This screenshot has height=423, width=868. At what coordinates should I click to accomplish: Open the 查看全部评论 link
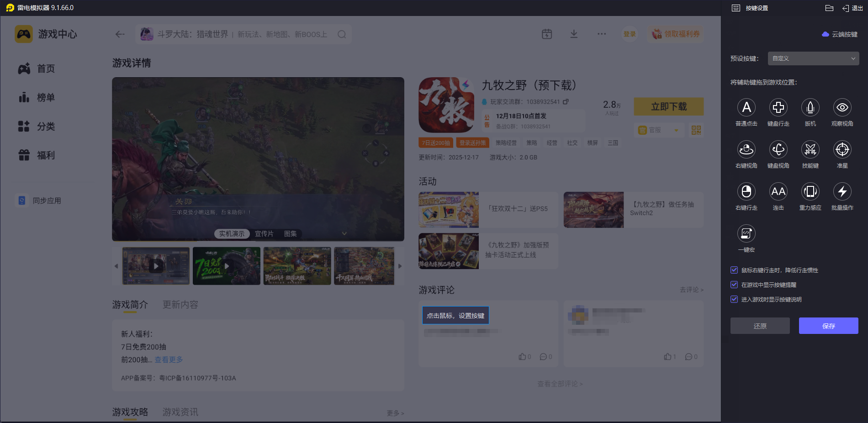pos(560,384)
